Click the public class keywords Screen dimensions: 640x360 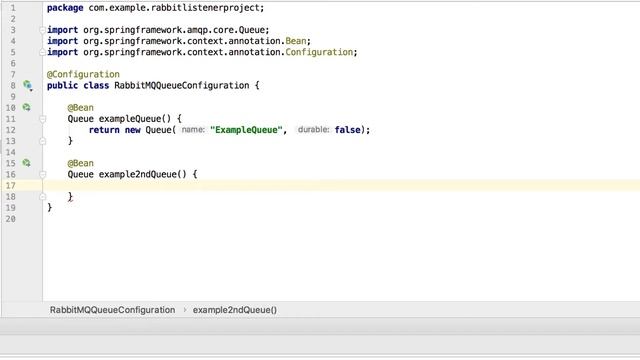(78, 85)
